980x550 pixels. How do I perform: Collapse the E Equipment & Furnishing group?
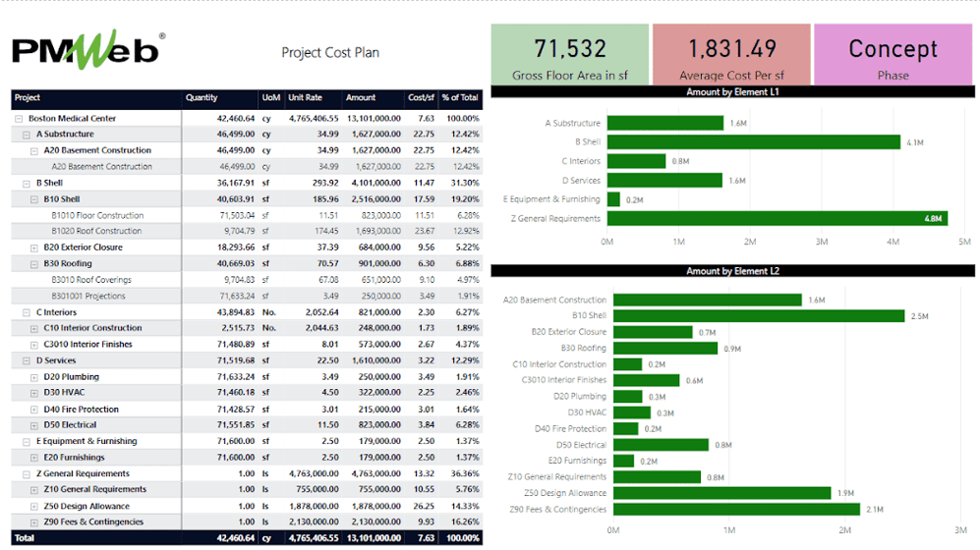(28, 442)
